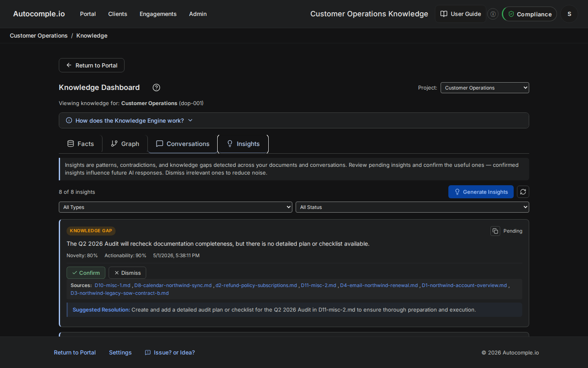Open source d2-refund-policy-subscriptions.md
The image size is (588, 368).
tap(256, 285)
